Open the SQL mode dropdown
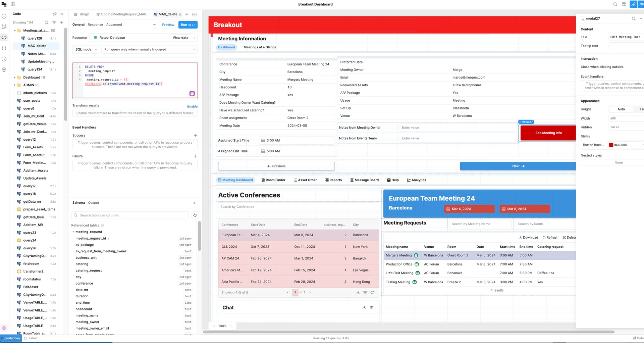This screenshot has width=644, height=343. (x=86, y=49)
